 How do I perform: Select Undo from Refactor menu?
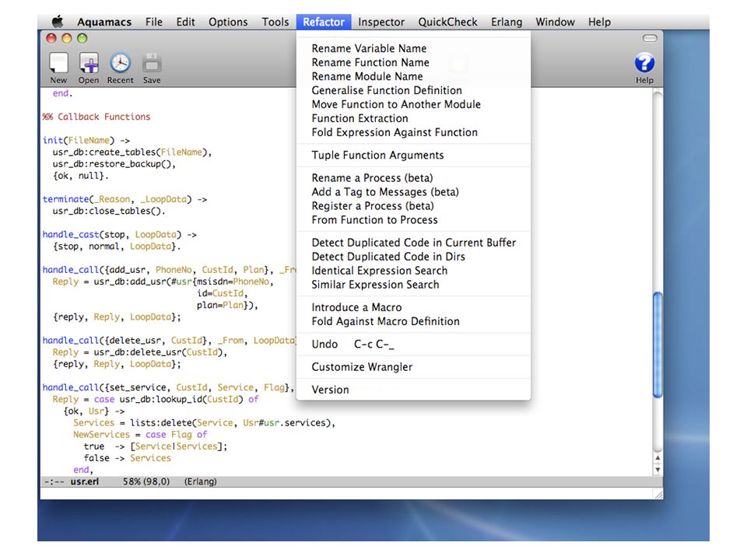413,345
